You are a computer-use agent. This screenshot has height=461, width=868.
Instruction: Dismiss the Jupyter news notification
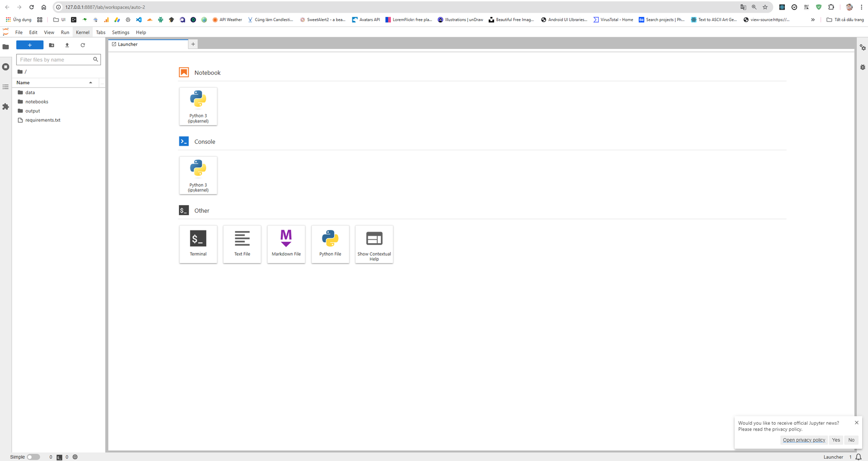[x=856, y=423]
